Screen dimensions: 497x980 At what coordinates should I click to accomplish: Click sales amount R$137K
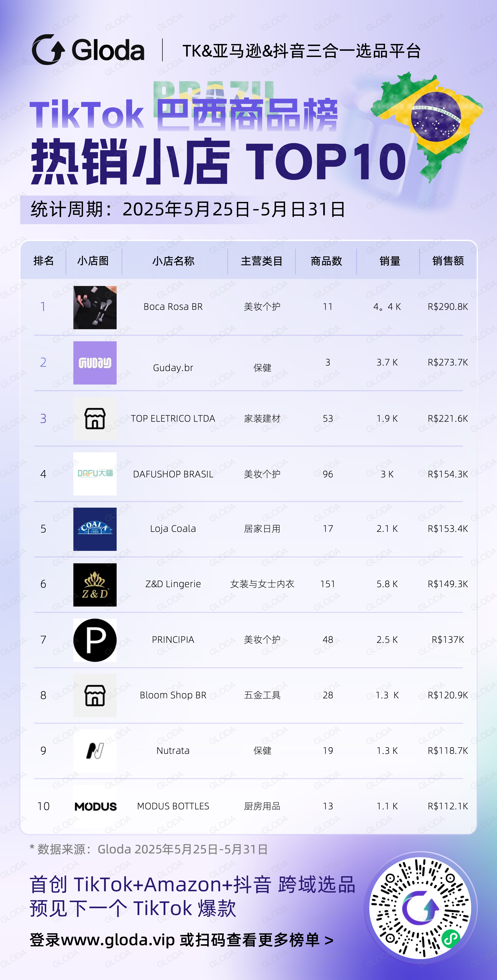pos(448,640)
